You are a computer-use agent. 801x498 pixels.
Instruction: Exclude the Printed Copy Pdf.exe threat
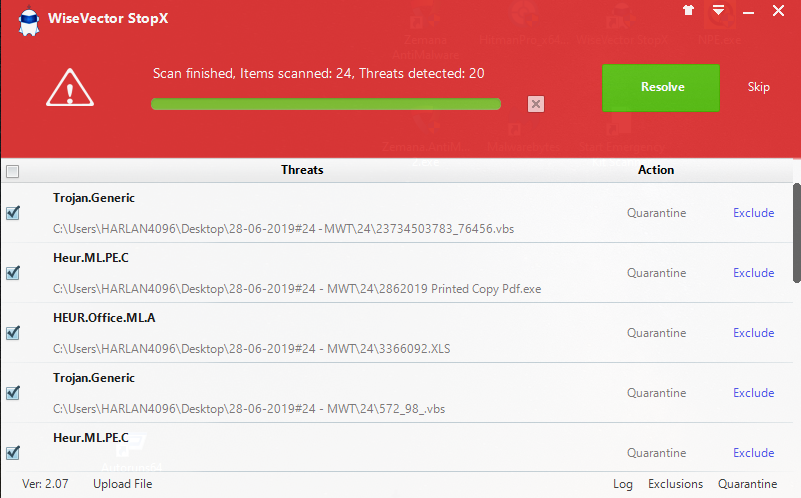click(x=753, y=273)
